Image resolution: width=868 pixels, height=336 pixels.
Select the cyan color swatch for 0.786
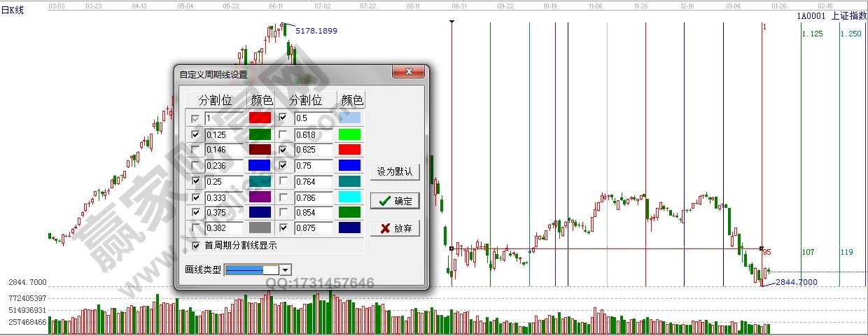349,197
